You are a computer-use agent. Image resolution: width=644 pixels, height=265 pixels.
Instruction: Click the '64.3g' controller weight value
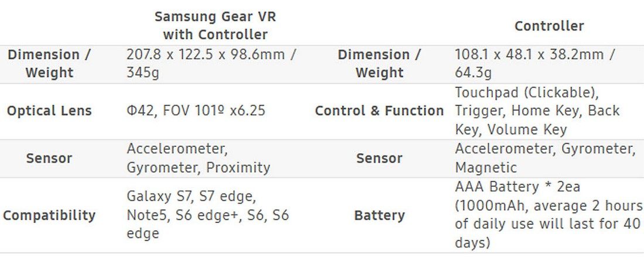(473, 73)
